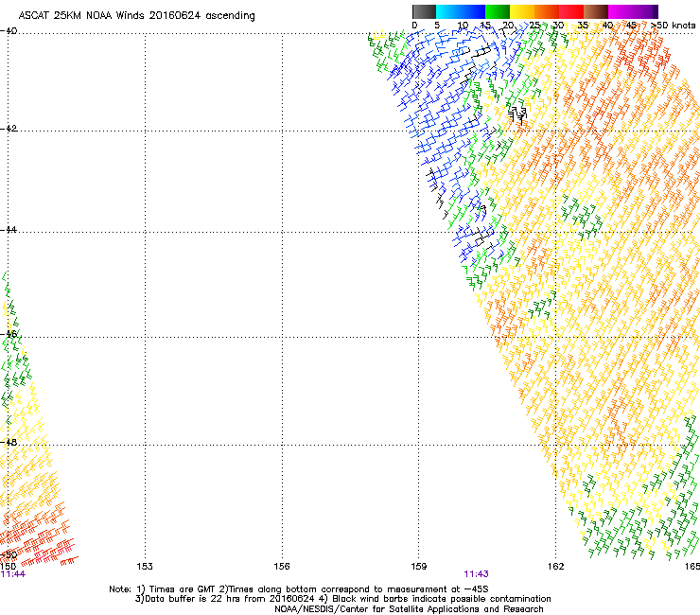
Task: Select the 159 longitude axis label
Action: (x=419, y=567)
